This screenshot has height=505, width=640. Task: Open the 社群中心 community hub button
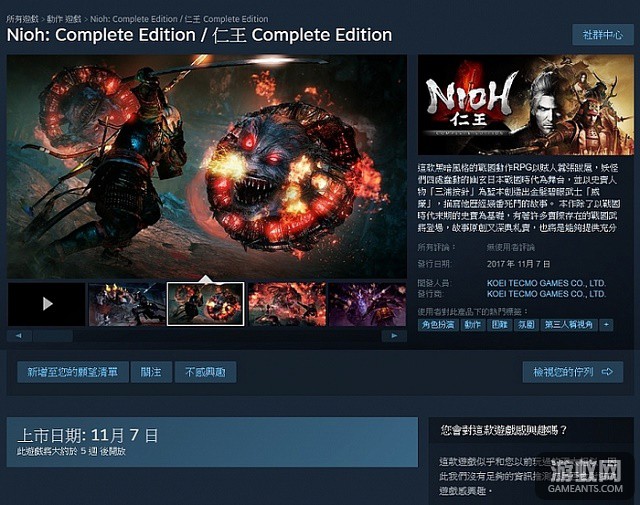pyautogui.click(x=603, y=35)
